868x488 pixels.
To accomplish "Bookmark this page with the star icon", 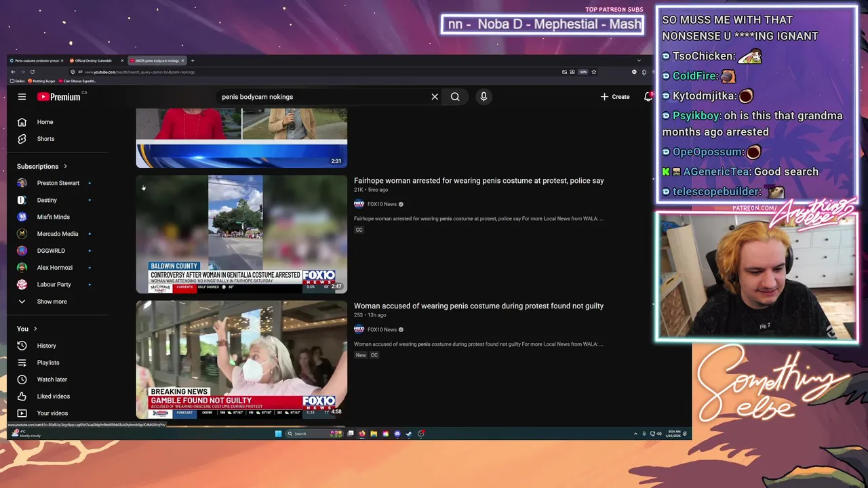I will coord(594,72).
